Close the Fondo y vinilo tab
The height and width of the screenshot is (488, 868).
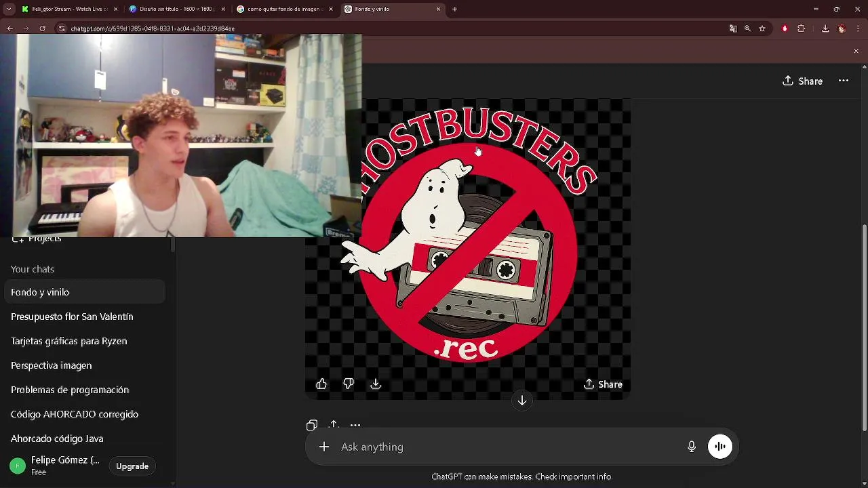coord(438,9)
